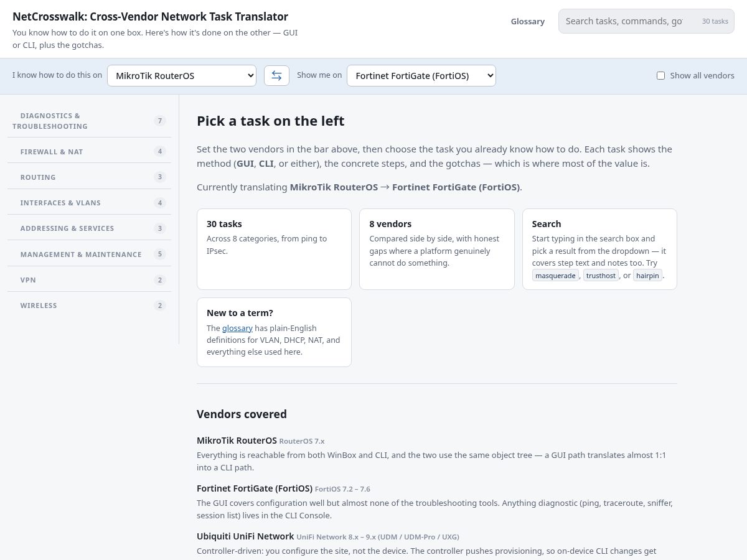Click the 'Vendors covered' heading
Viewport: 747px width, 560px height.
coord(242,414)
